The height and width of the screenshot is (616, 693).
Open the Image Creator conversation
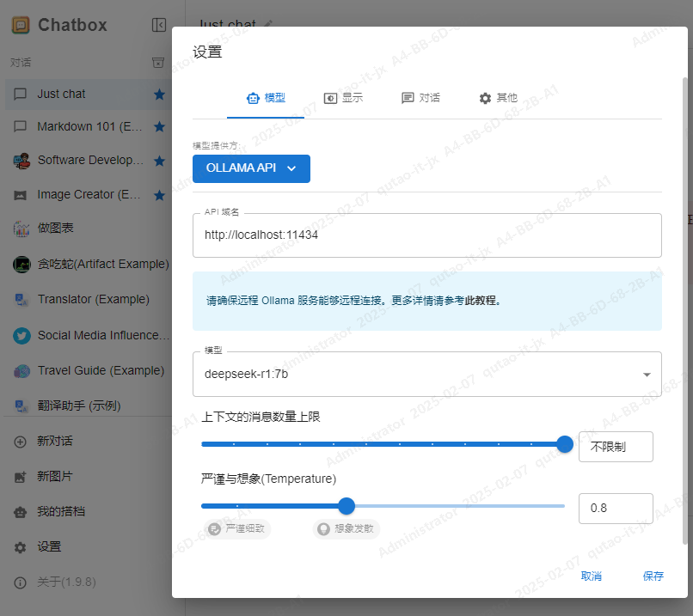tap(89, 195)
